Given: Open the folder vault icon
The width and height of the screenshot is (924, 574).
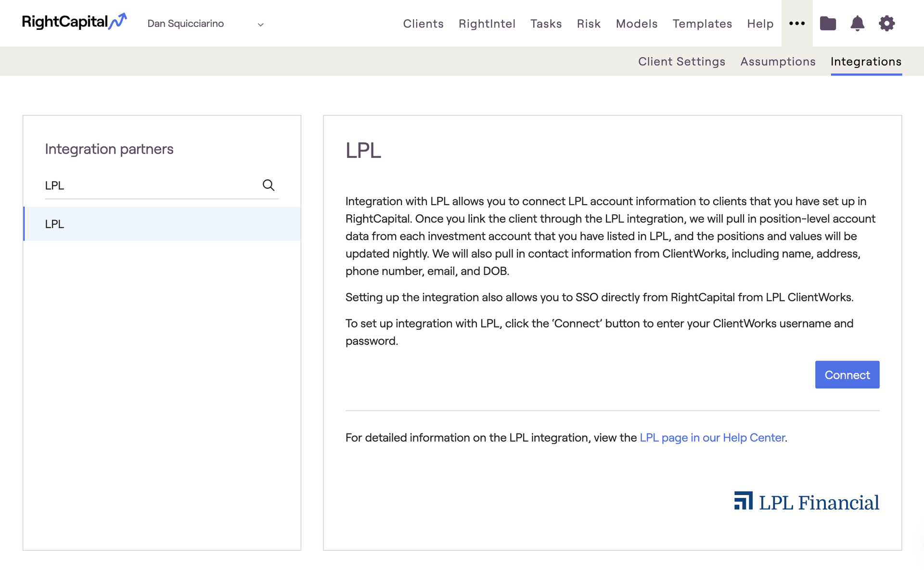Looking at the screenshot, I should click(x=828, y=23).
